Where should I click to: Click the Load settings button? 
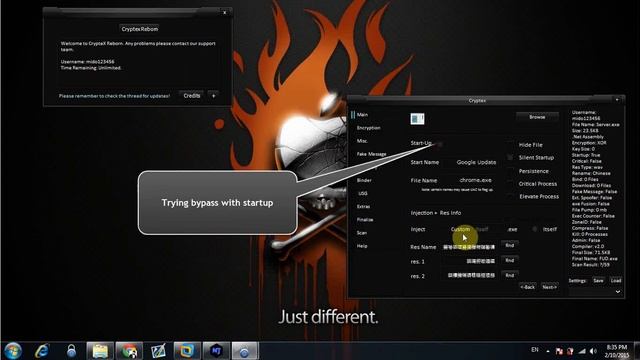pos(616,280)
